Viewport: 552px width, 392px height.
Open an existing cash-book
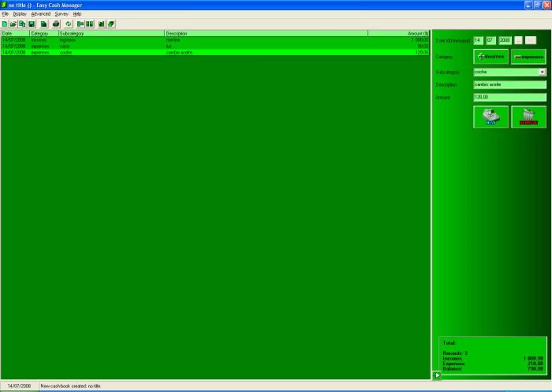[13, 24]
